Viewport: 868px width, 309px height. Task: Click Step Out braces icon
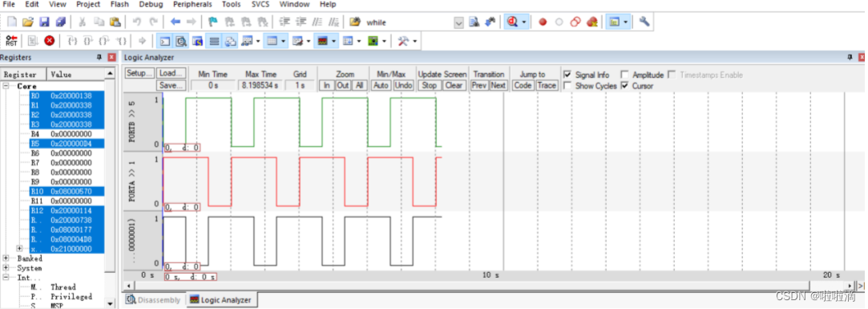(105, 40)
